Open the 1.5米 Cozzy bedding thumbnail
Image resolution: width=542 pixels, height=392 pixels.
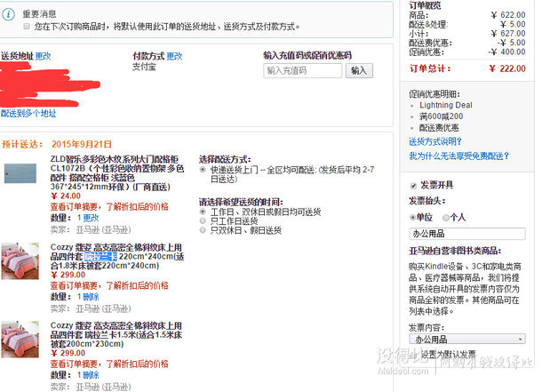20,340
